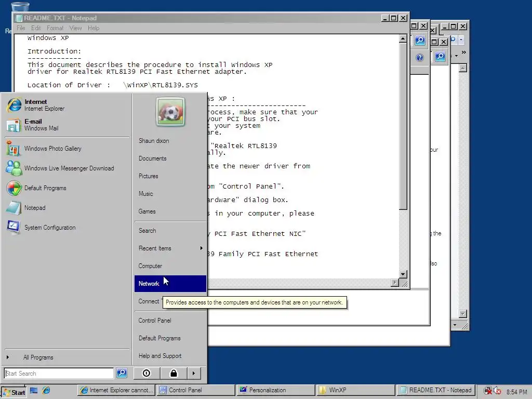Click the Start button
Viewport: 532px width, 399px height.
(14, 392)
